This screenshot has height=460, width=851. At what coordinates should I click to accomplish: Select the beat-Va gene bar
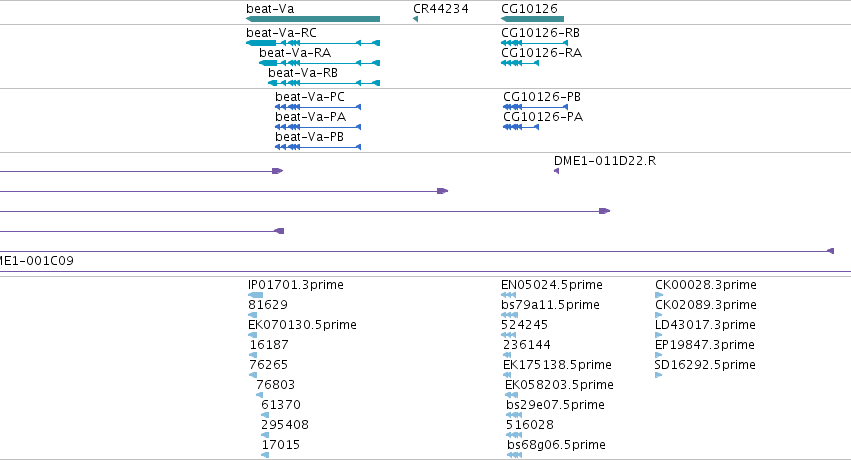[313, 19]
